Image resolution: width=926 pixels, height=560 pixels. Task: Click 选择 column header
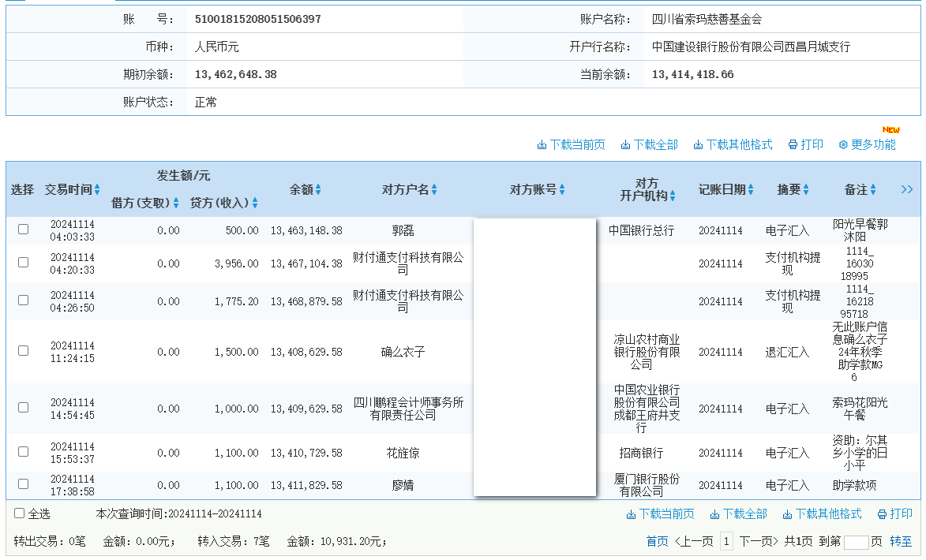tap(22, 189)
